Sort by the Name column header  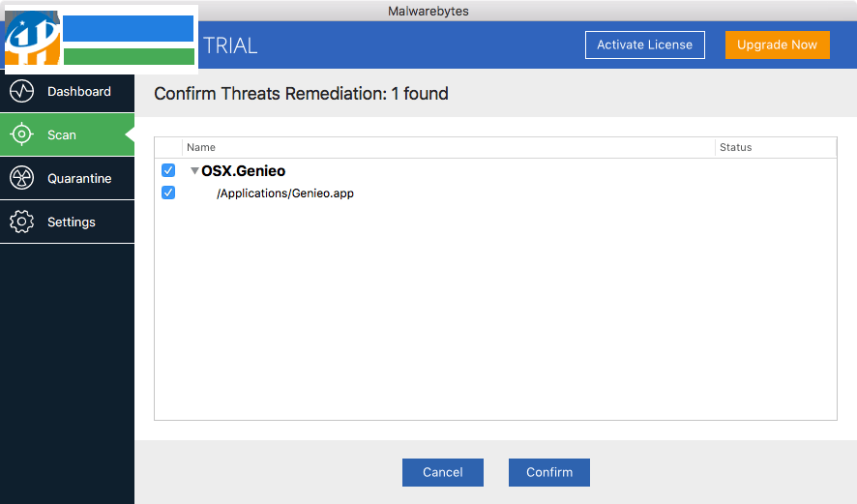tap(448, 148)
